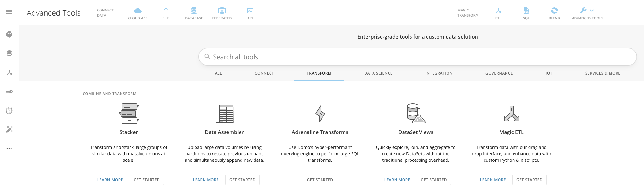Screen dimensions: 644x192
Task: Click the SQL transform icon
Action: click(526, 11)
